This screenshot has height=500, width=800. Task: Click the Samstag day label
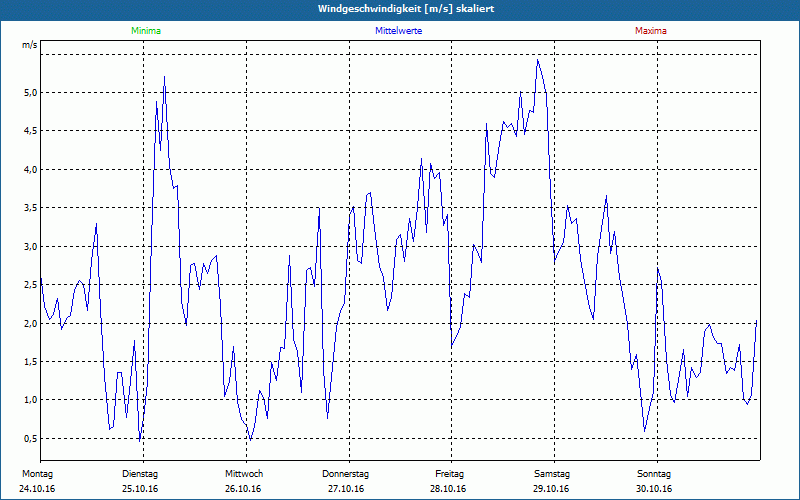(x=552, y=474)
